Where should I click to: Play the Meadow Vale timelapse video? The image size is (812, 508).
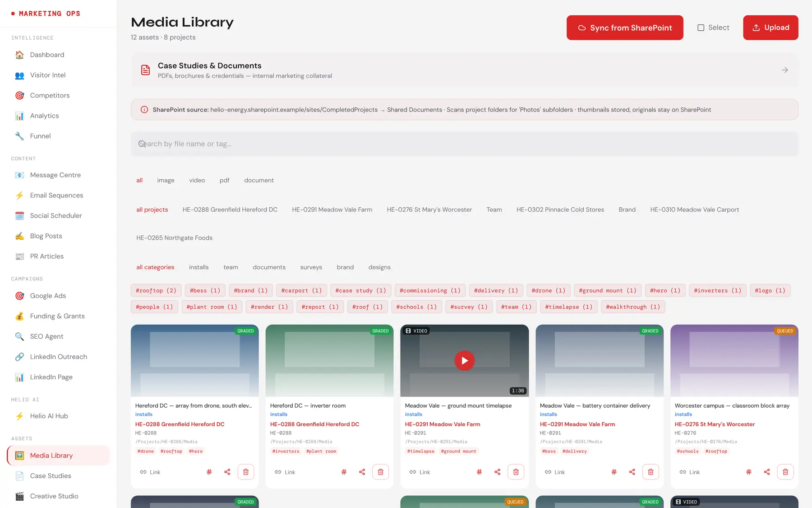coord(464,360)
